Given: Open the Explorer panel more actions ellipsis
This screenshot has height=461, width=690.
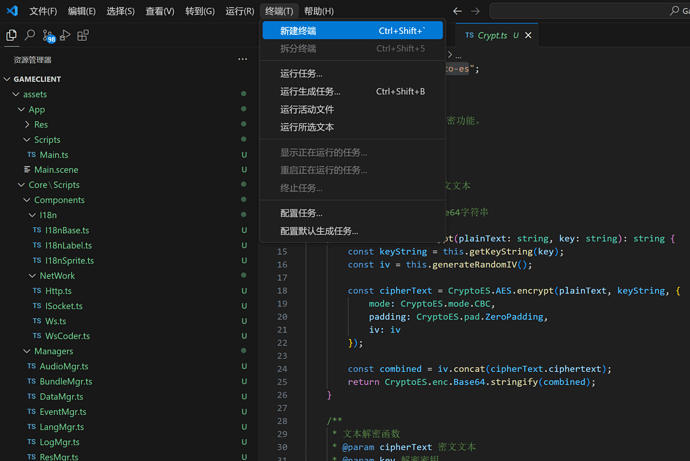Looking at the screenshot, I should 242,59.
